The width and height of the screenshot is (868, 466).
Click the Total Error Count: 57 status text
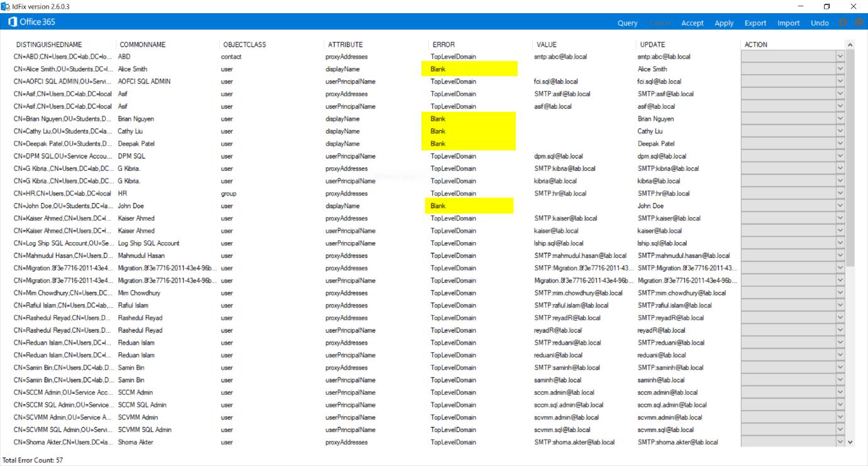point(33,460)
